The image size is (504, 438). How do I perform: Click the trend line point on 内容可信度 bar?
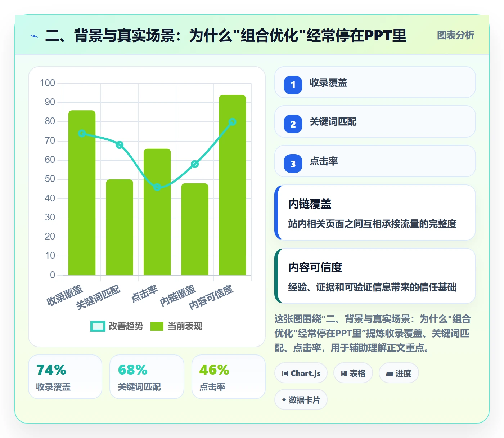click(233, 122)
